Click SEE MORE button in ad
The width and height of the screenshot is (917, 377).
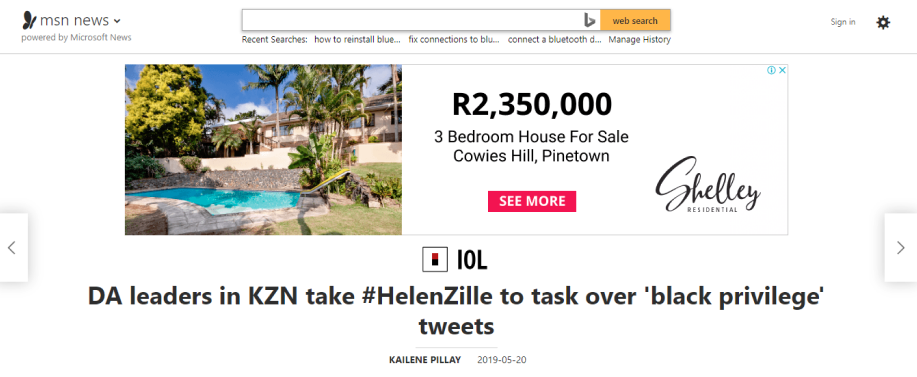532,201
